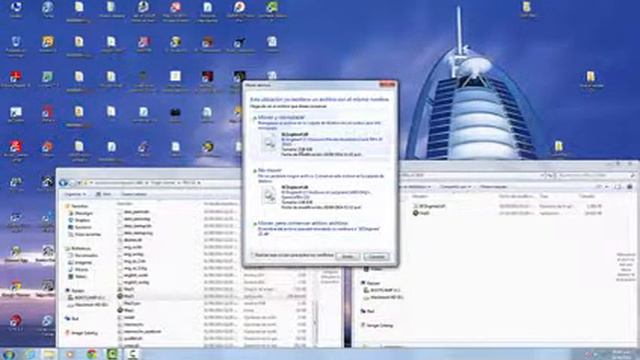The height and width of the screenshot is (360, 640).
Task: Open Google Chrome from the taskbar
Action: pos(92,354)
